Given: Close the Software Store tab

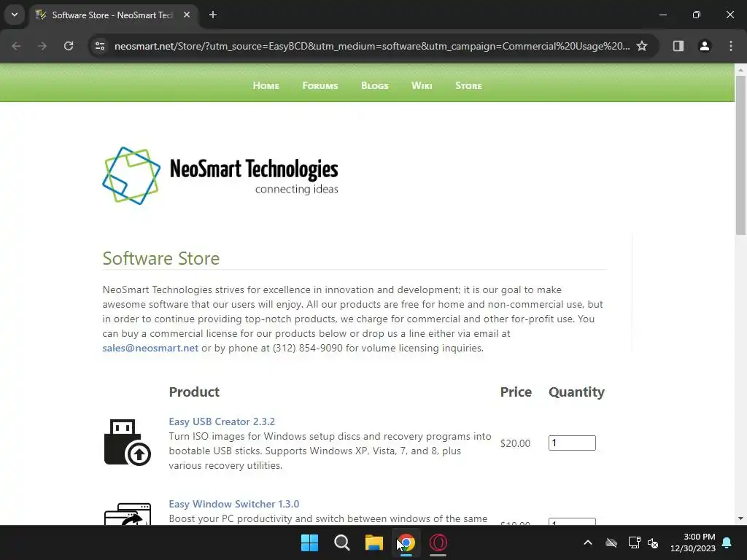Looking at the screenshot, I should (187, 15).
